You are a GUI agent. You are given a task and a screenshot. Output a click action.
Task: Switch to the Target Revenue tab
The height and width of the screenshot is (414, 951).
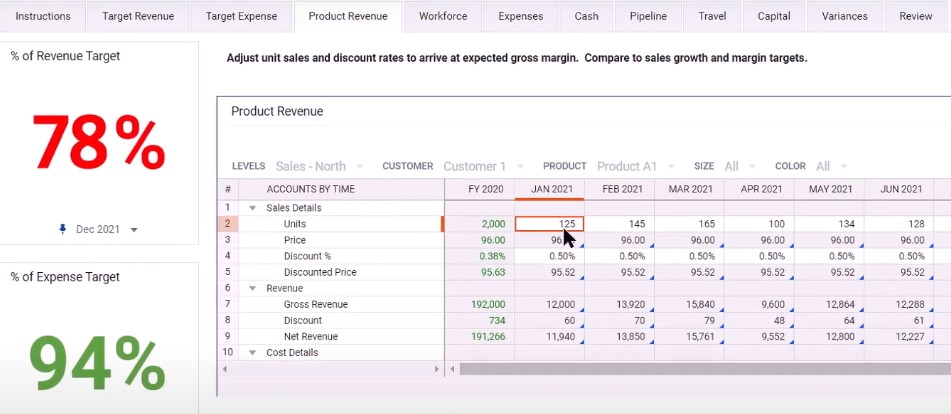[138, 16]
